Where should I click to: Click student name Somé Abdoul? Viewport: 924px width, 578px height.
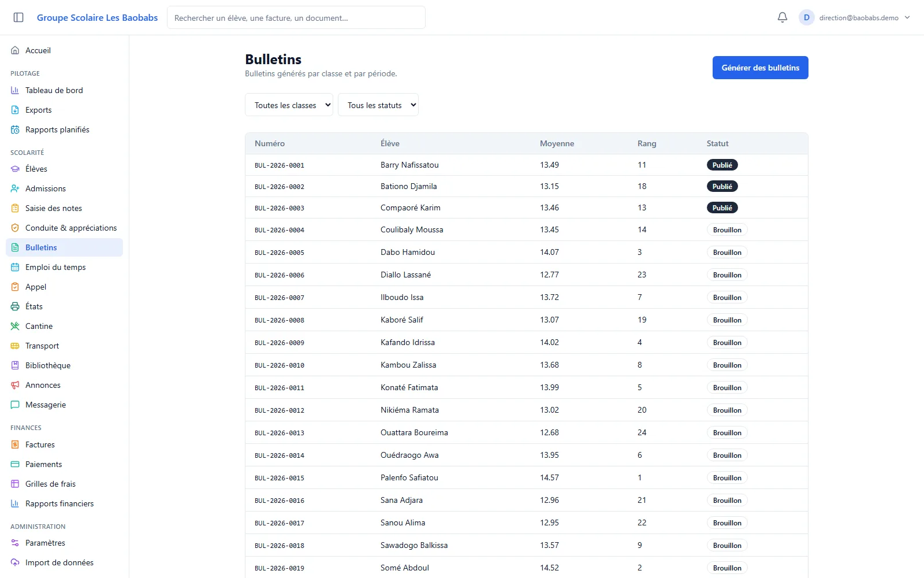[405, 568]
